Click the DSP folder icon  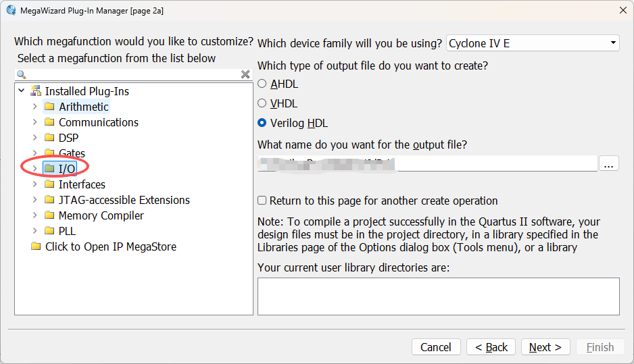pos(49,137)
